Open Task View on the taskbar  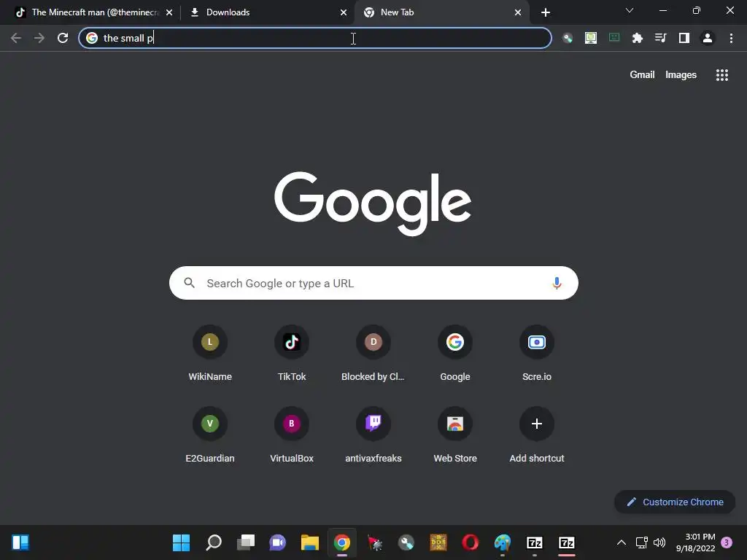tap(245, 542)
